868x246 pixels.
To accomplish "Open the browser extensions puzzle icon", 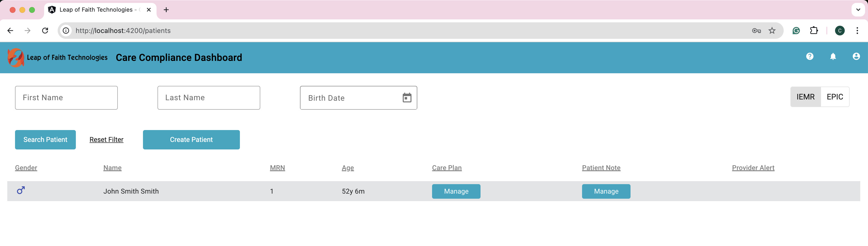I will [814, 31].
